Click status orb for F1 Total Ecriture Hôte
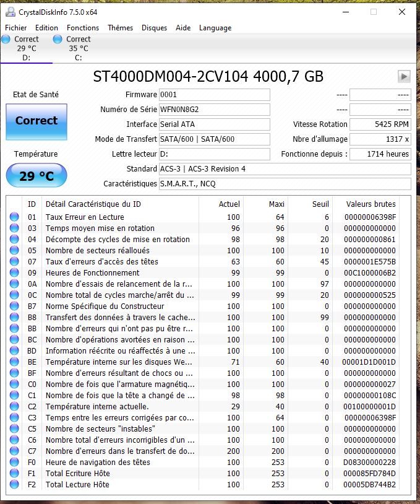Viewport: 420px width, 504px height. [x=14, y=473]
